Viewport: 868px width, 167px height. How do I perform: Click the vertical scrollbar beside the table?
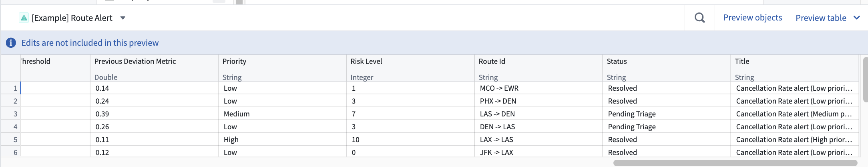click(865, 79)
